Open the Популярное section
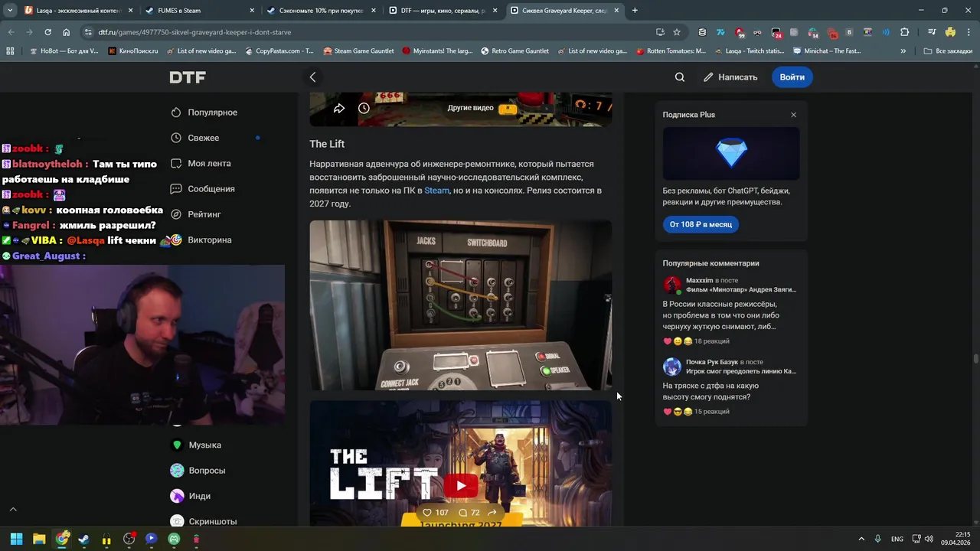 point(204,112)
